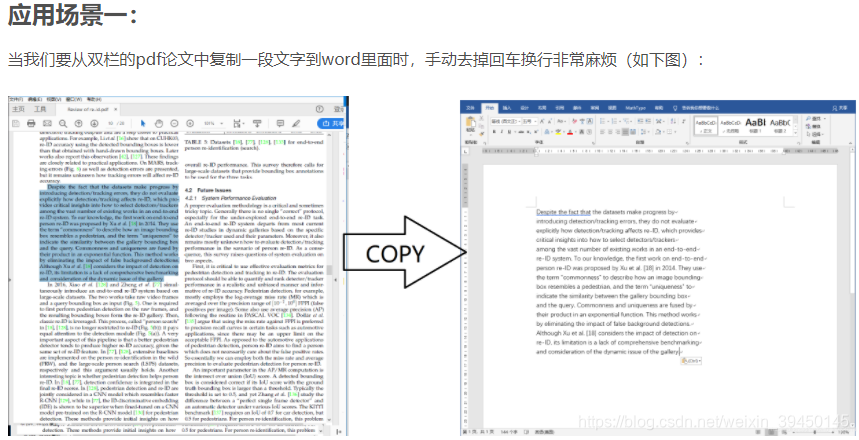Image resolution: width=859 pixels, height=440 pixels.
Task: Click the zoom in plus icon in PDF reader
Action: [190, 123]
